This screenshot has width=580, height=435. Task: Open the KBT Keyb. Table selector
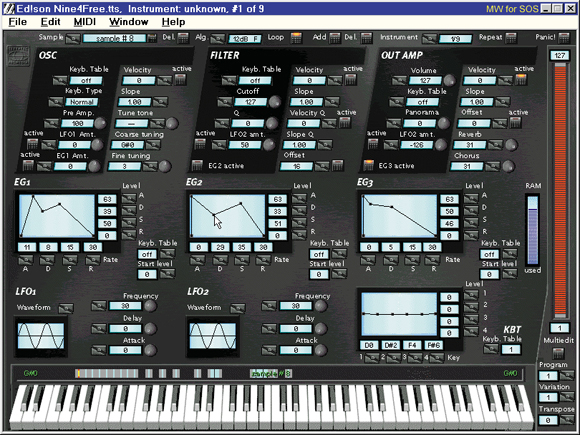pos(491,349)
